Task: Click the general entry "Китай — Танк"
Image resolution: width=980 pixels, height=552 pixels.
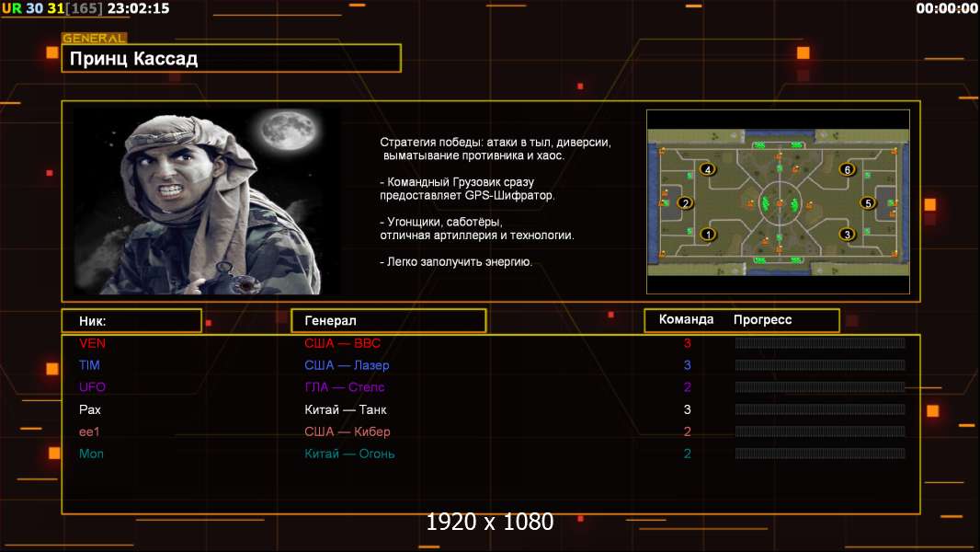Action: 346,409
